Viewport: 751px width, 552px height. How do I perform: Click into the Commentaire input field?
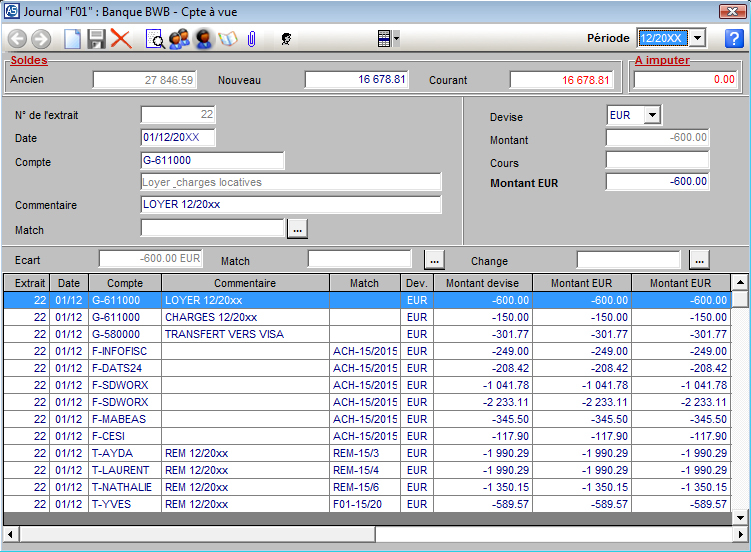click(x=291, y=205)
